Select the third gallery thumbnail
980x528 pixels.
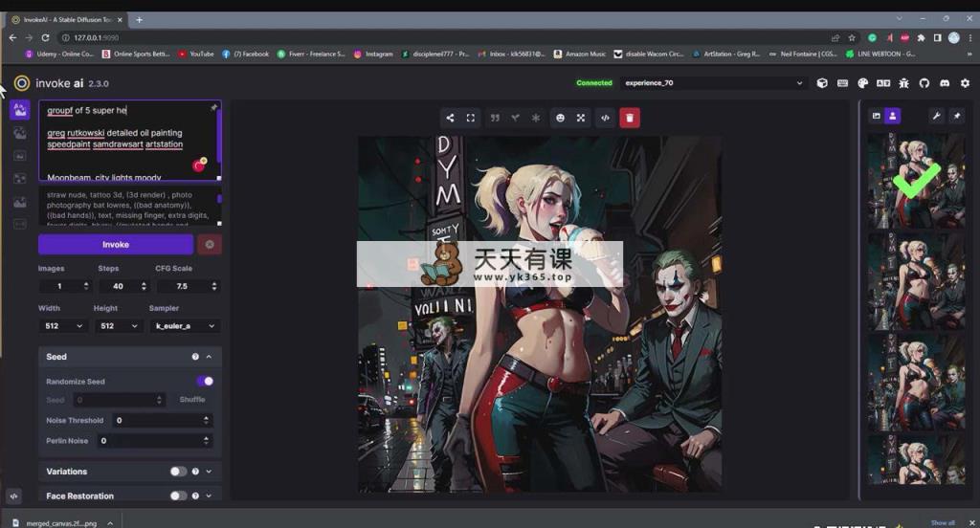(916, 382)
